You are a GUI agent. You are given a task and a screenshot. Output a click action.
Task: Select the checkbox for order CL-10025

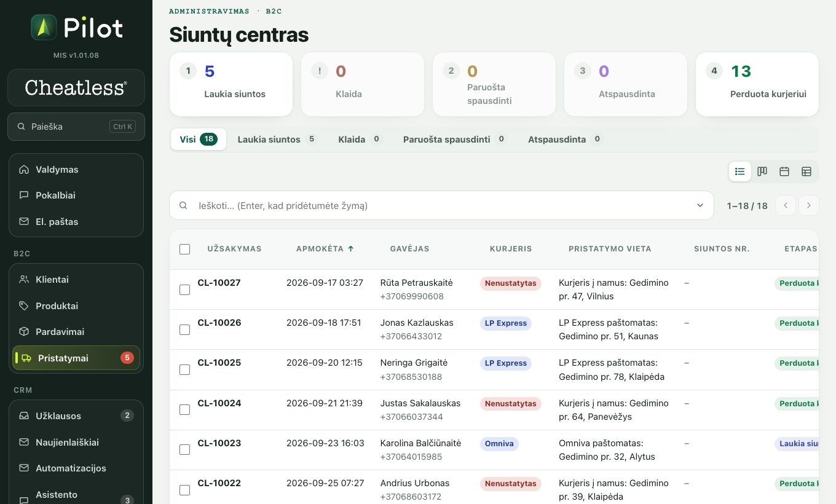[x=184, y=369]
